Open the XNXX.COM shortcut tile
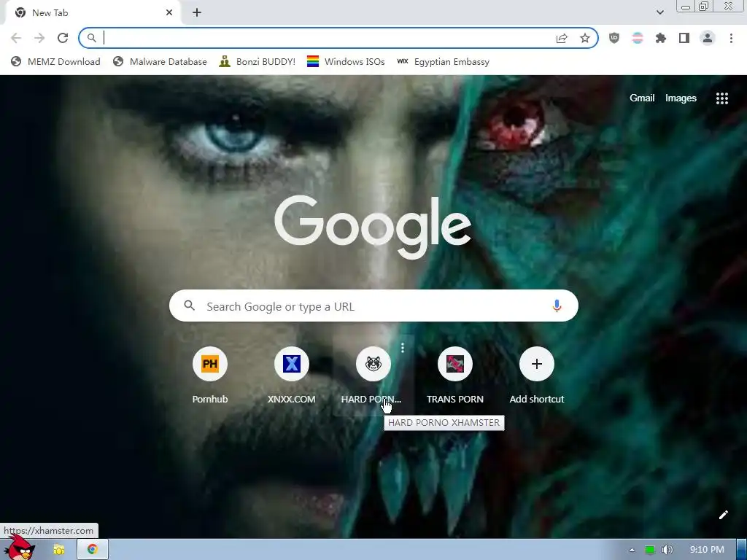Viewport: 747px width, 560px height. coord(292,376)
